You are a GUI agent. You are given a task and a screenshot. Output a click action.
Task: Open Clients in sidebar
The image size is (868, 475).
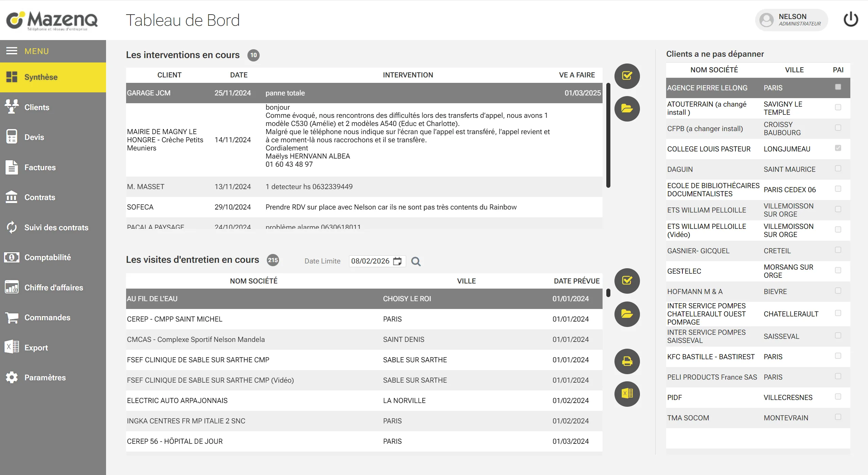tap(53, 107)
